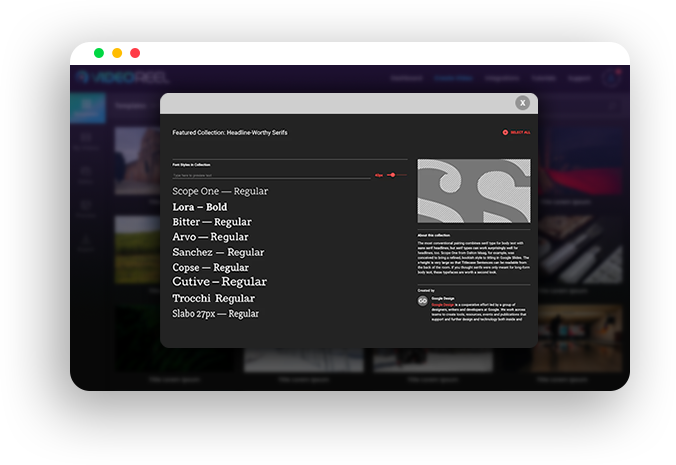Click the green window control dot
Viewport: 676px width, 465px height.
(99, 53)
